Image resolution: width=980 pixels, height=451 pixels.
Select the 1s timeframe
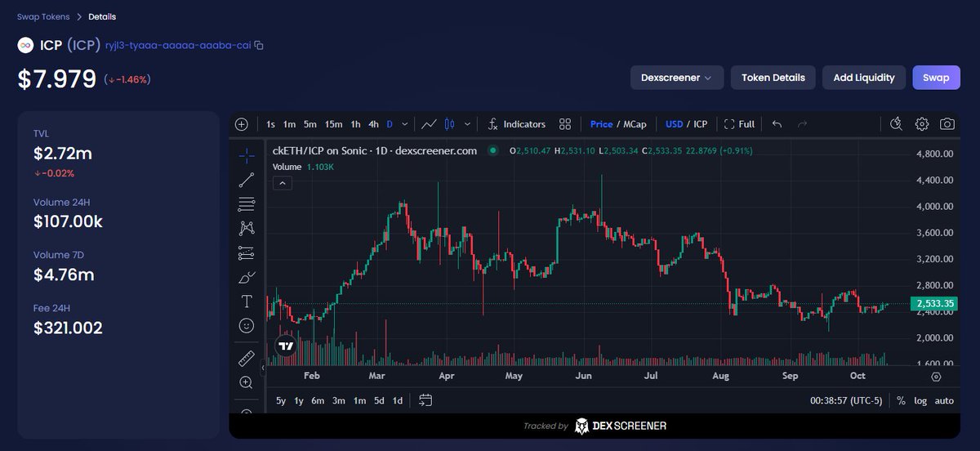tap(271, 124)
